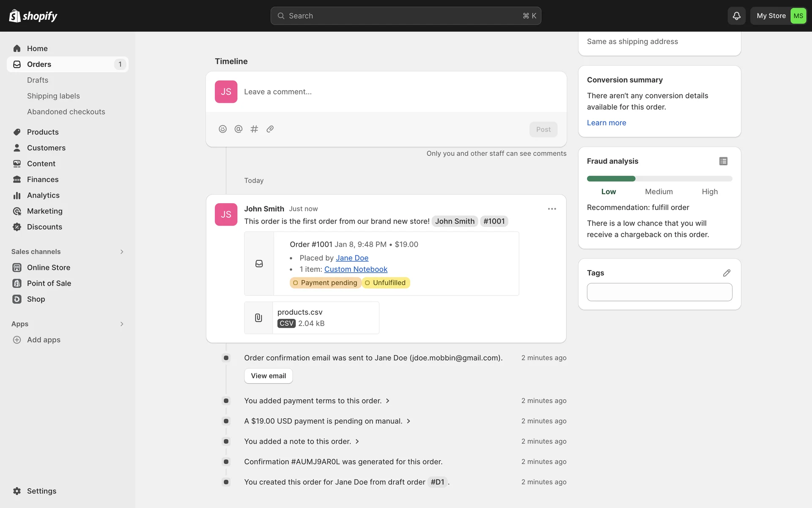Expand the Sales channels section
The width and height of the screenshot is (812, 508).
pos(122,252)
